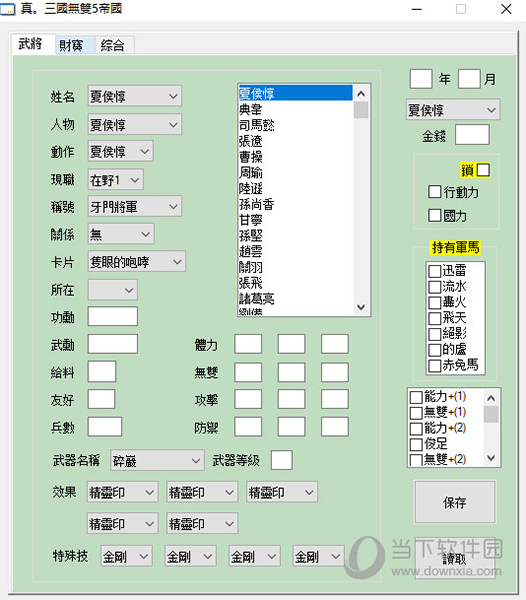Select 關羽 in the character list

[x=295, y=267]
